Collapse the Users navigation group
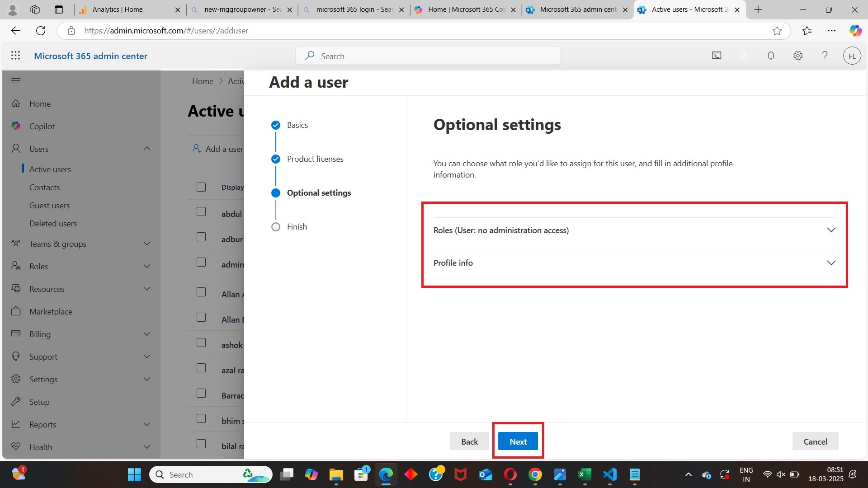This screenshot has width=868, height=488. click(x=147, y=149)
